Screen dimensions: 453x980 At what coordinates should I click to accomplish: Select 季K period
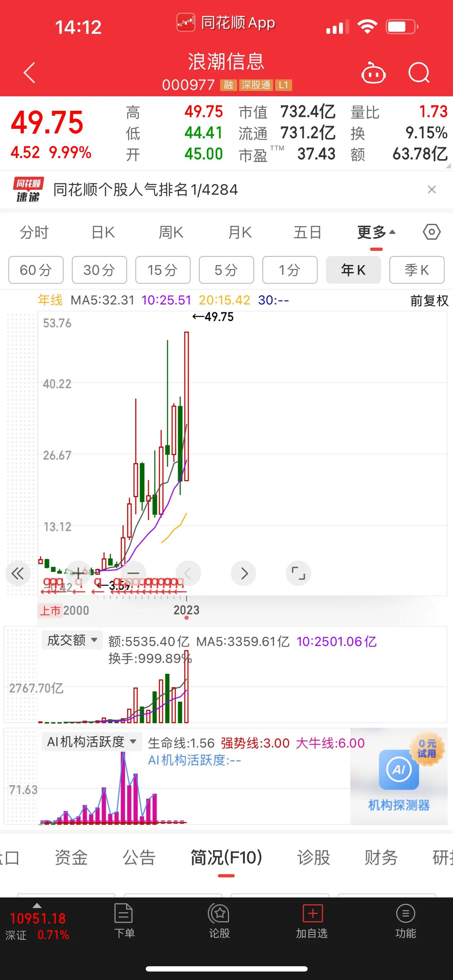coord(417,270)
